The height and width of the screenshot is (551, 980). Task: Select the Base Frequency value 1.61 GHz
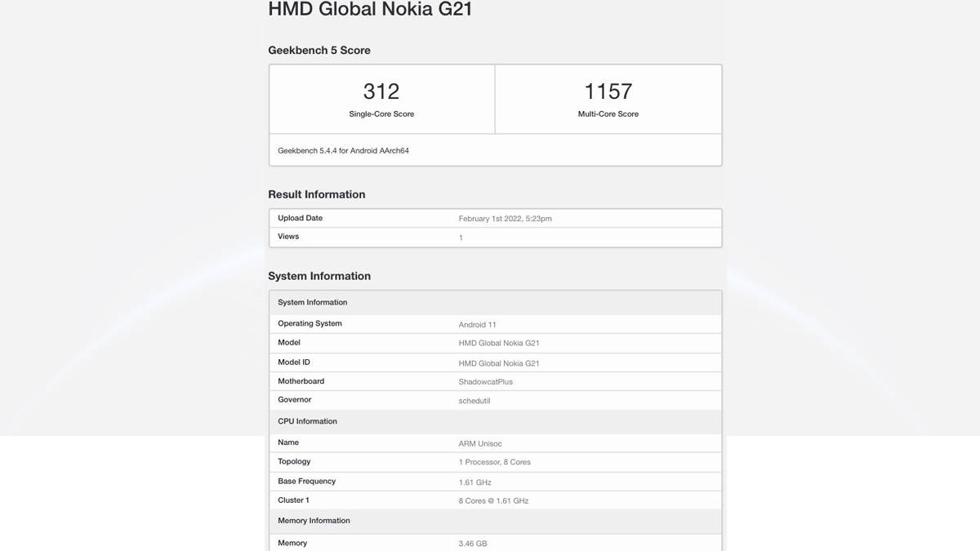coord(474,482)
